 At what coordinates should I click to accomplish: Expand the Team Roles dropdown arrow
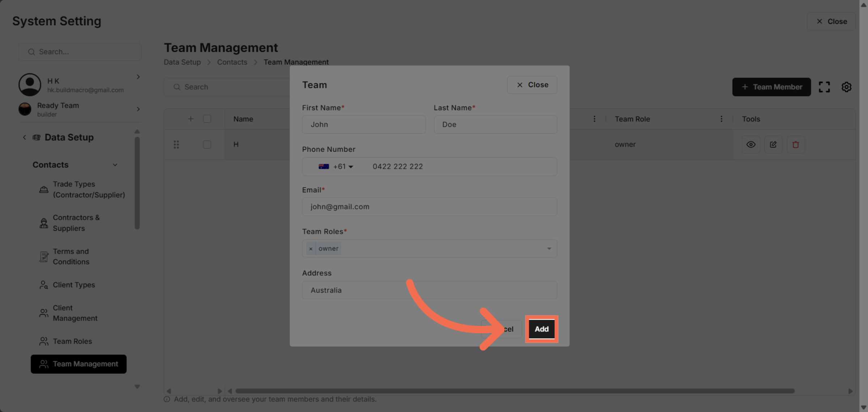(549, 249)
